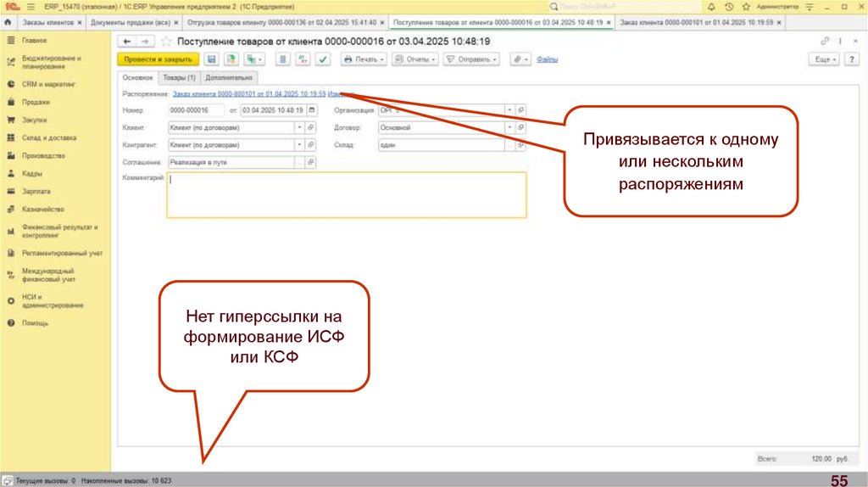Expand the Контрагент field dropdown arrow
868x487 pixels.
(299, 145)
